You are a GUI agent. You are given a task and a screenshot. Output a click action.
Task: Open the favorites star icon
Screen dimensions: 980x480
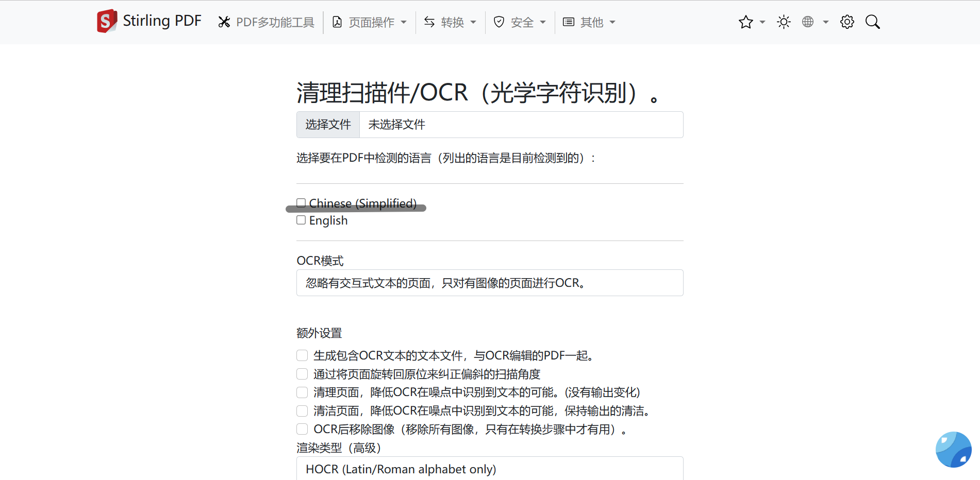click(x=745, y=22)
